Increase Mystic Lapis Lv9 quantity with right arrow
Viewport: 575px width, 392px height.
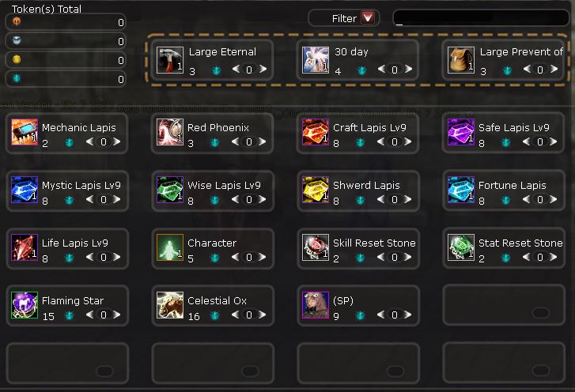[x=117, y=199]
